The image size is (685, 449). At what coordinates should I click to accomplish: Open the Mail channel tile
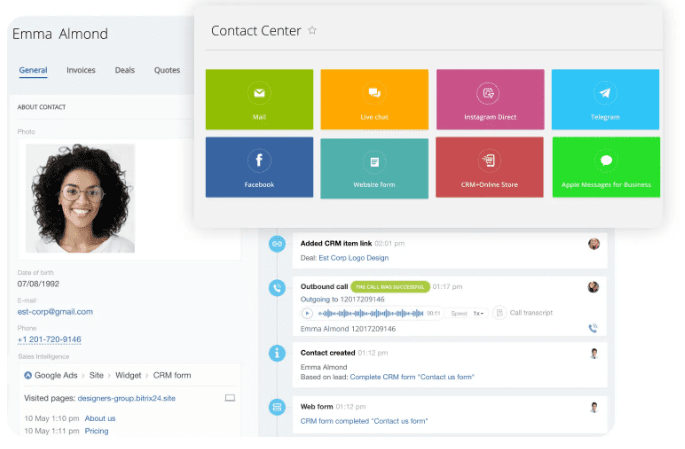pos(259,99)
